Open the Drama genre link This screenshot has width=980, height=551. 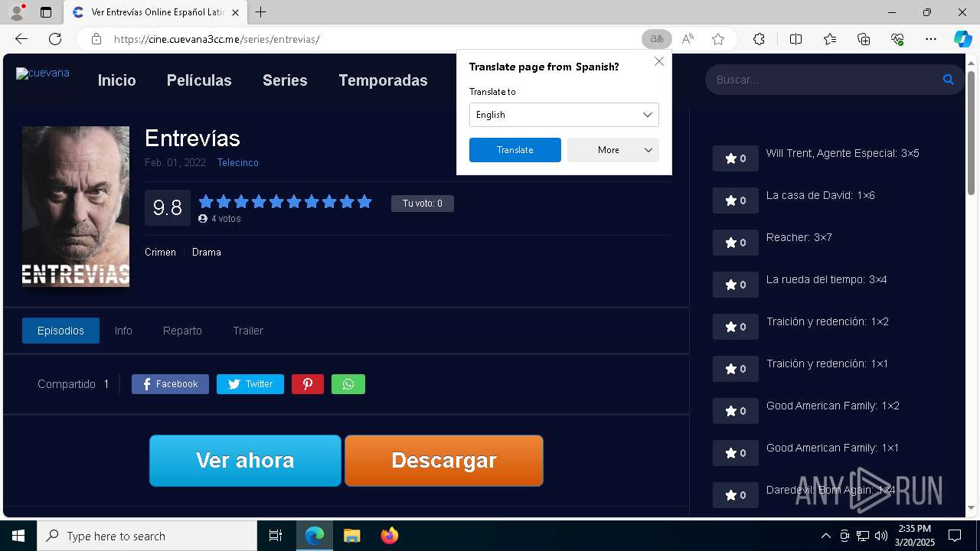tap(207, 252)
